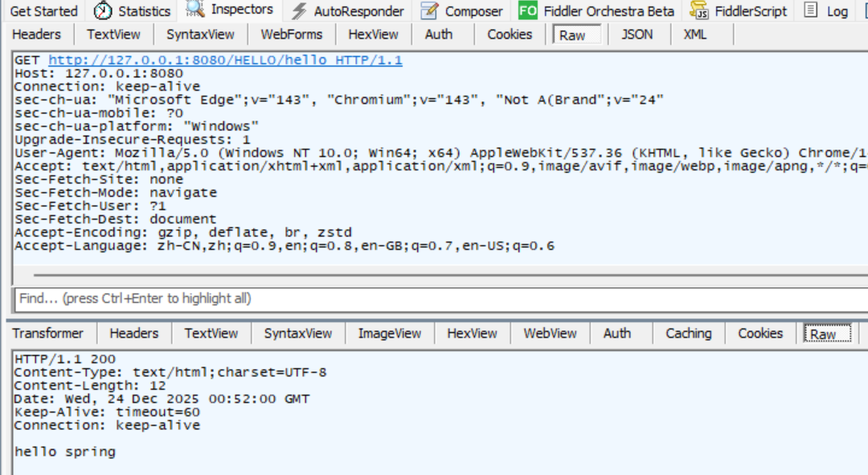Open the response Transformer tab
This screenshot has height=475, width=868.
pyautogui.click(x=47, y=334)
